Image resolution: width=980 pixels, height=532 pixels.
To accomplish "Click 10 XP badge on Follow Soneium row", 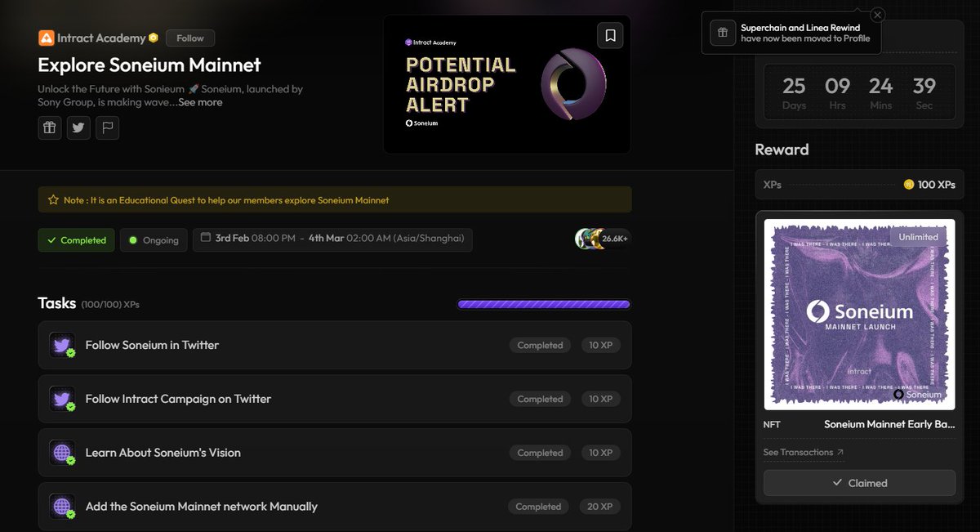I will point(600,345).
